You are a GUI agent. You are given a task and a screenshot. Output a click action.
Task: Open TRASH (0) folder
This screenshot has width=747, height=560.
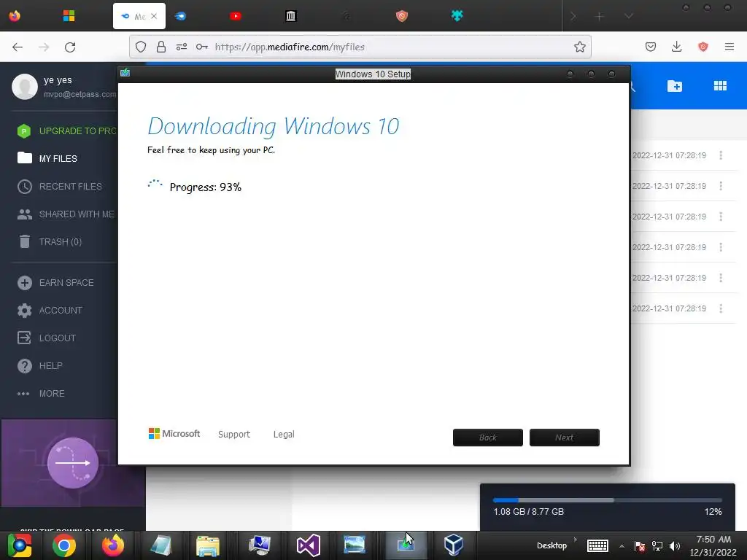click(50, 242)
